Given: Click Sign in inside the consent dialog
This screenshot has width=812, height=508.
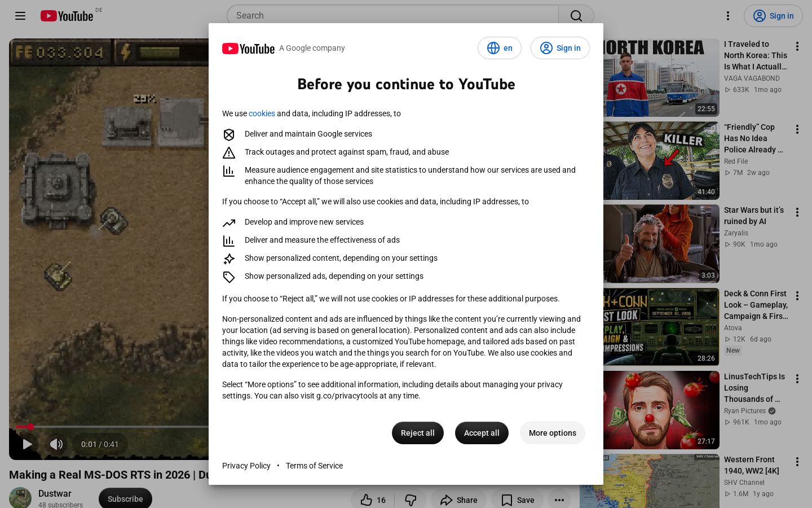Looking at the screenshot, I should (560, 48).
